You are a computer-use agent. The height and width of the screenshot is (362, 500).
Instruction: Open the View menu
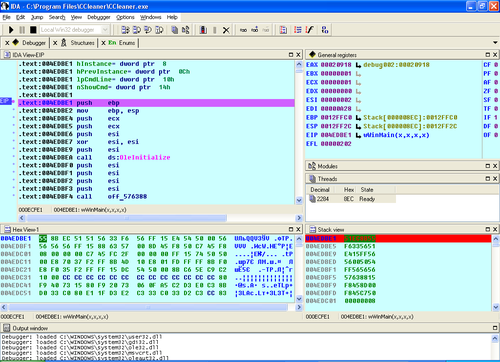[x=76, y=17]
